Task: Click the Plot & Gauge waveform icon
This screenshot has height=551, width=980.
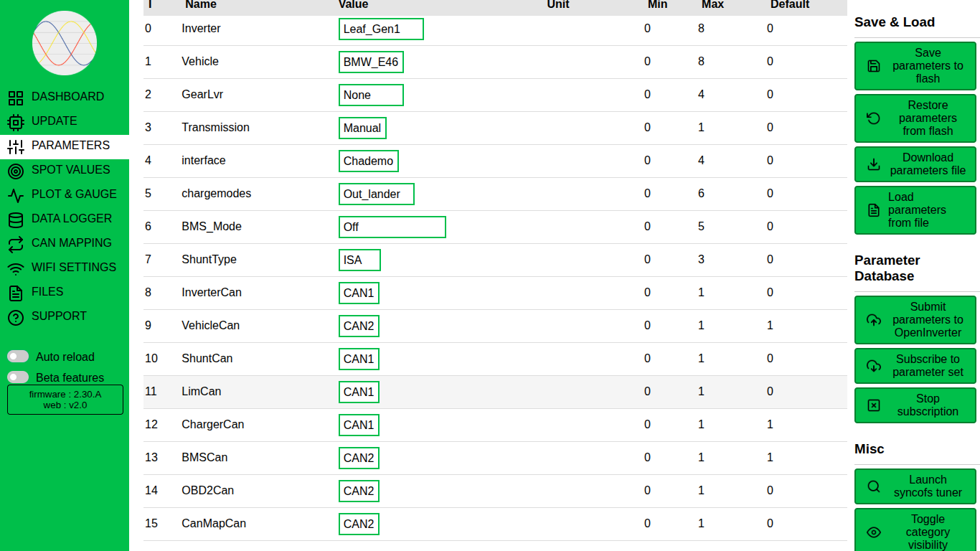Action: 16,195
